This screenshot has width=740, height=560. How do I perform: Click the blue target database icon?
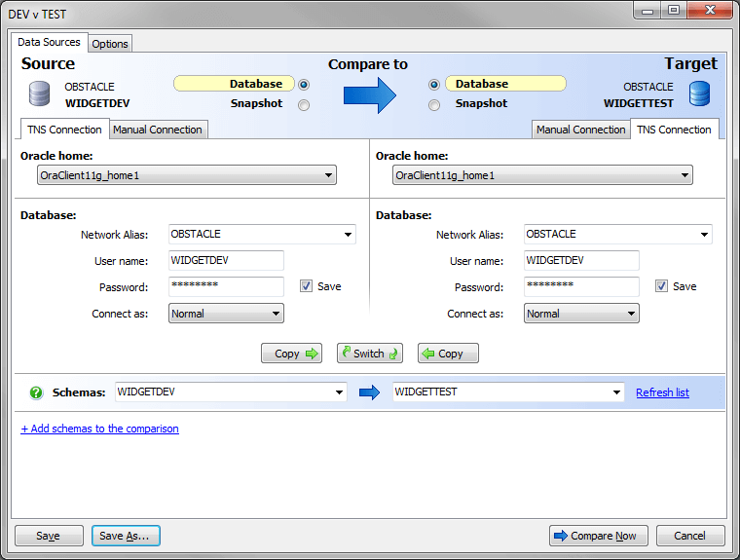[699, 94]
